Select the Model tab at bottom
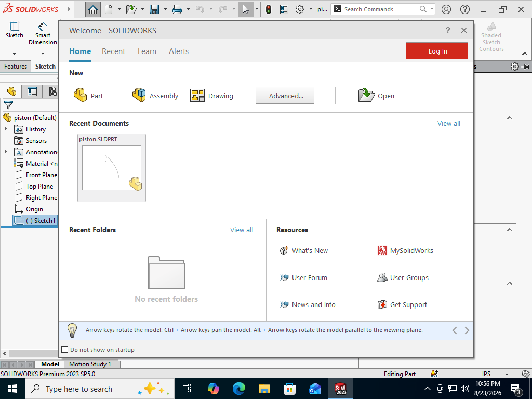 click(50, 364)
